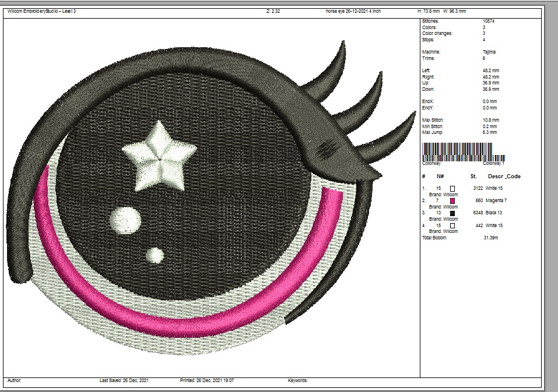Click the Descr _Code column header
558x392 pixels.
pyautogui.click(x=503, y=176)
